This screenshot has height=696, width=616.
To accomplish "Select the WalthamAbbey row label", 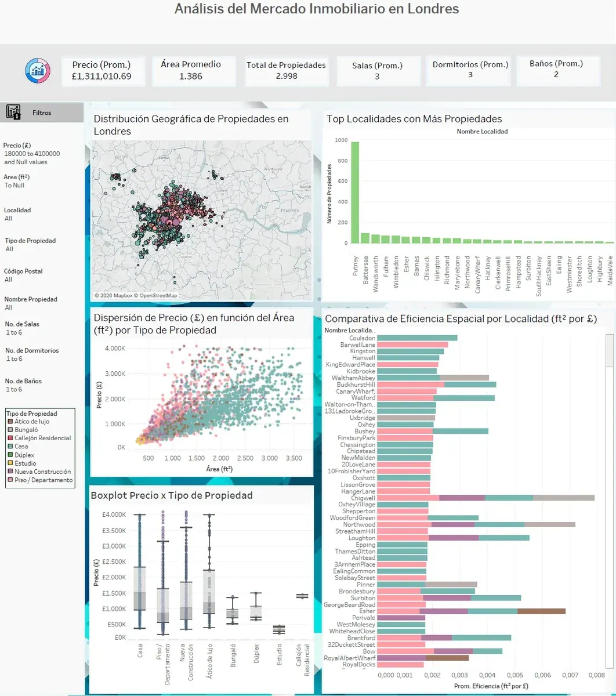I will [354, 378].
